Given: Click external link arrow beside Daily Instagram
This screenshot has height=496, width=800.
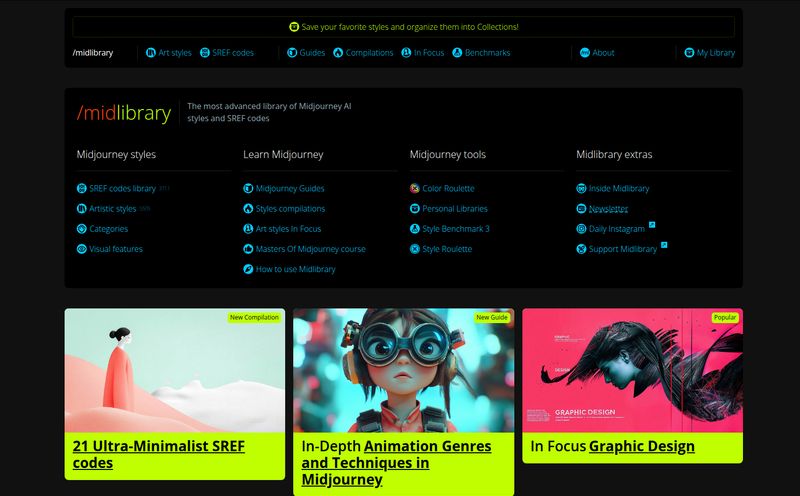Looking at the screenshot, I should tap(652, 225).
